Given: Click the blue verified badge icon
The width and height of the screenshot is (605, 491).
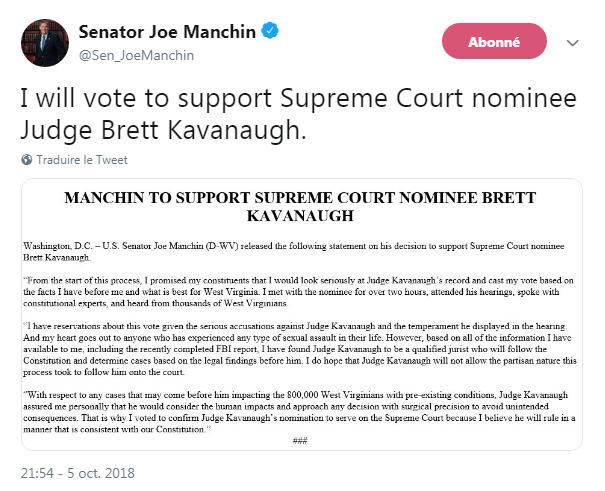Looking at the screenshot, I should [x=269, y=31].
